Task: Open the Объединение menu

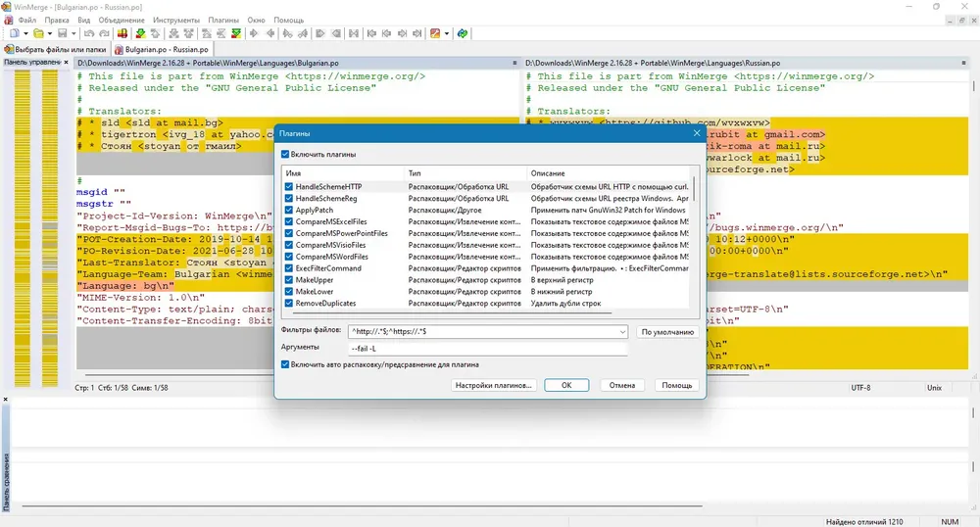Action: [122, 20]
